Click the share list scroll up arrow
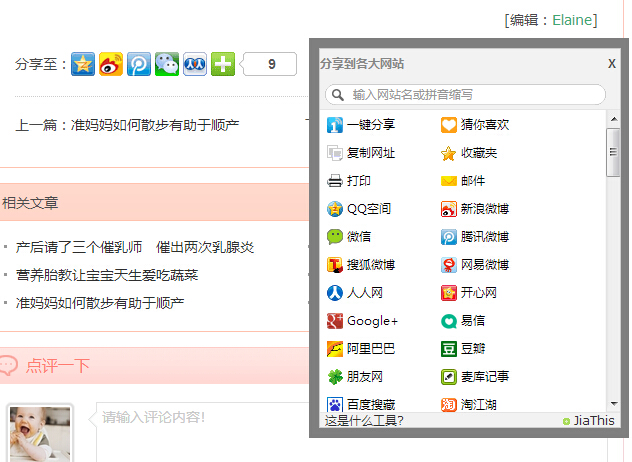 614,119
